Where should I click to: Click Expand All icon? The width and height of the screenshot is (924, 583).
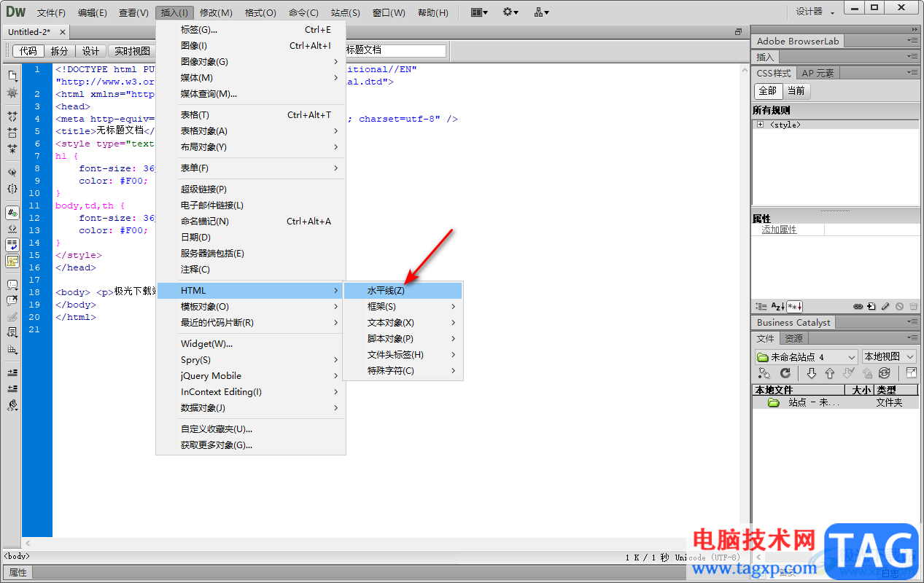click(x=12, y=149)
